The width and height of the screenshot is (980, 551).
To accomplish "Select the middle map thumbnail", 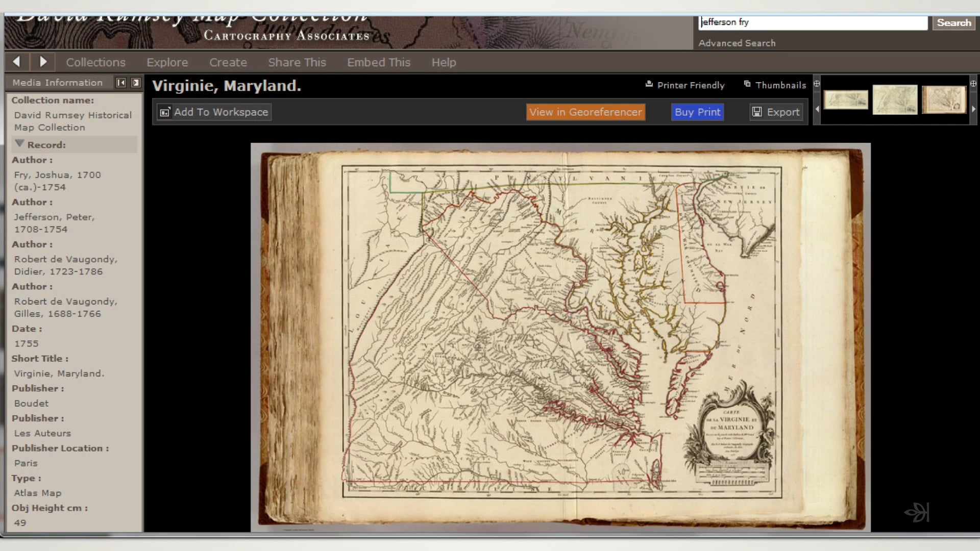I will tap(895, 99).
